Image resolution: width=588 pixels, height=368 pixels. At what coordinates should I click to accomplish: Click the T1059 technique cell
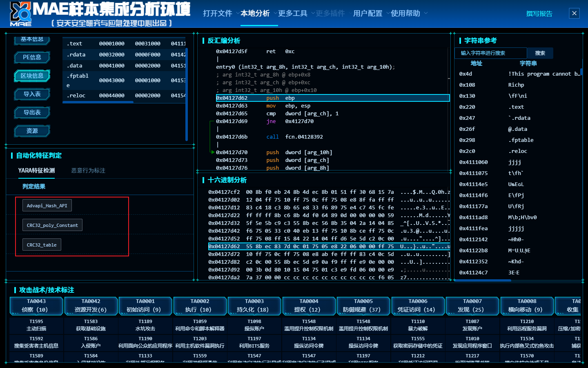point(200,325)
